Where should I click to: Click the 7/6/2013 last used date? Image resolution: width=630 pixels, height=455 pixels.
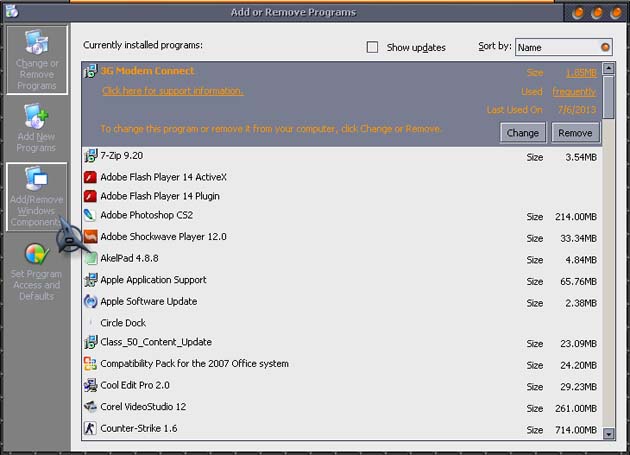pyautogui.click(x=577, y=110)
